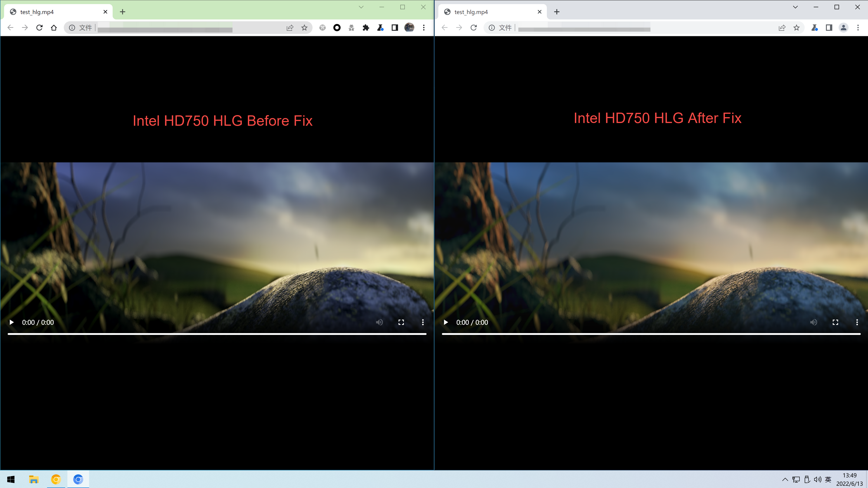868x488 pixels.
Task: Open Chrome Labs flask in right window
Action: [x=815, y=28]
